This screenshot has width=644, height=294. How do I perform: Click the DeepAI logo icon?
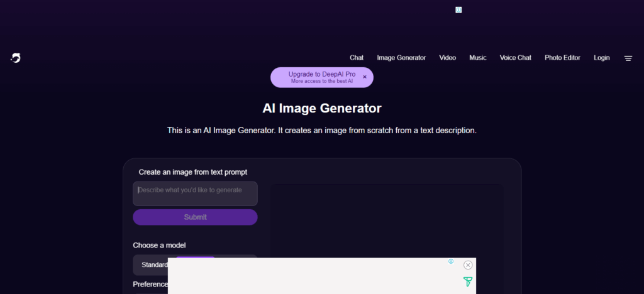point(16,58)
